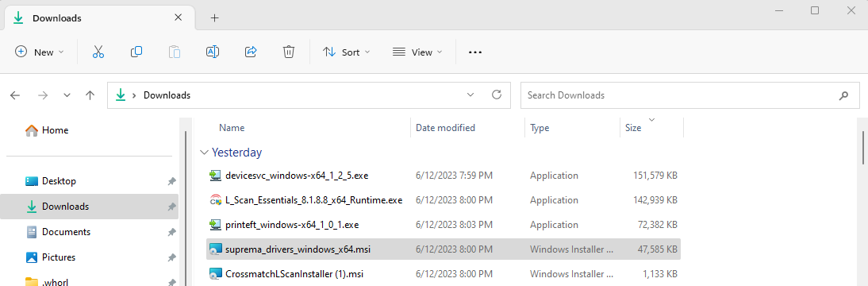This screenshot has width=868, height=286.
Task: Expand address bar history dropdown
Action: tap(470, 95)
